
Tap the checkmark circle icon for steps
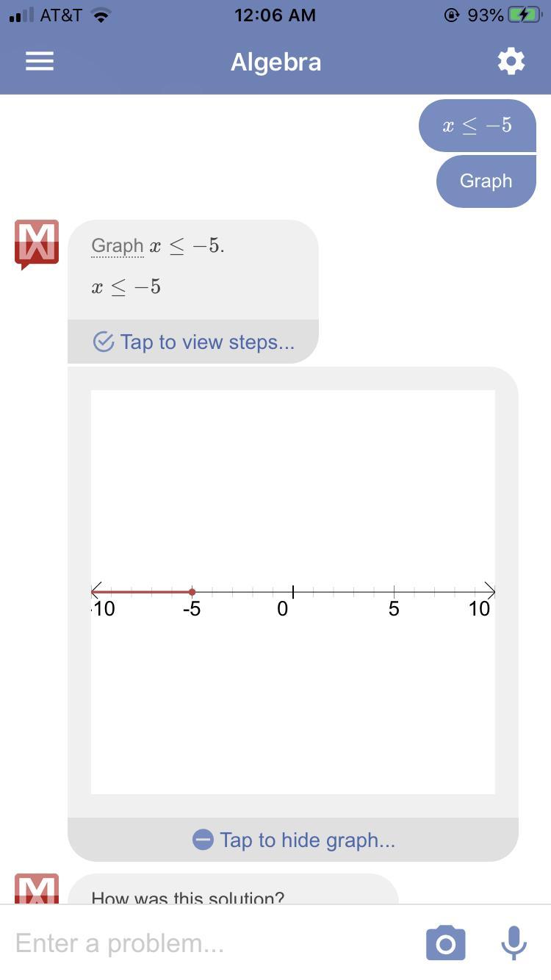104,342
